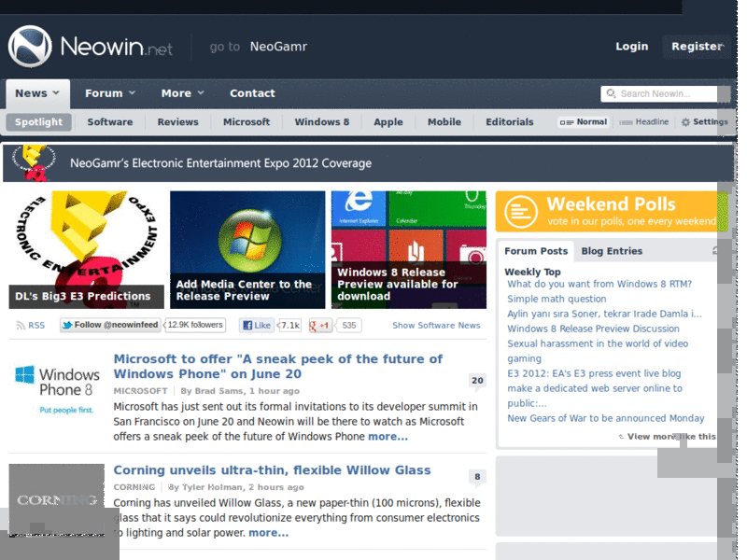
Task: Switch to Forum Posts tab
Action: (536, 251)
